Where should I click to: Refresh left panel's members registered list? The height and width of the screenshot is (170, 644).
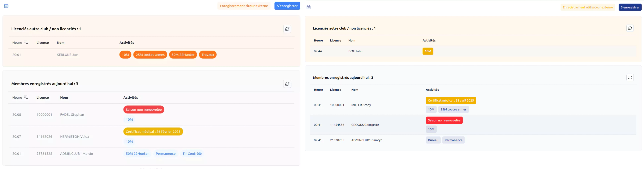[x=287, y=84]
